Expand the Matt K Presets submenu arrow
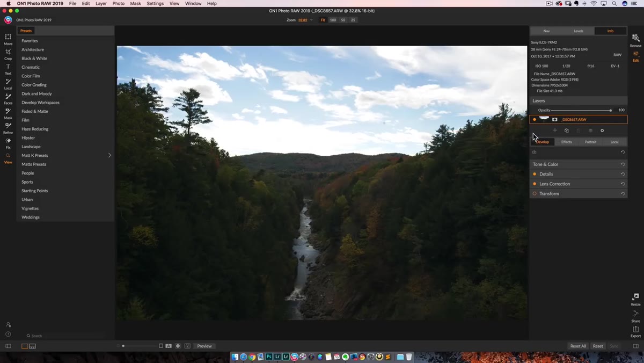Viewport: 644px width, 363px height. point(109,155)
